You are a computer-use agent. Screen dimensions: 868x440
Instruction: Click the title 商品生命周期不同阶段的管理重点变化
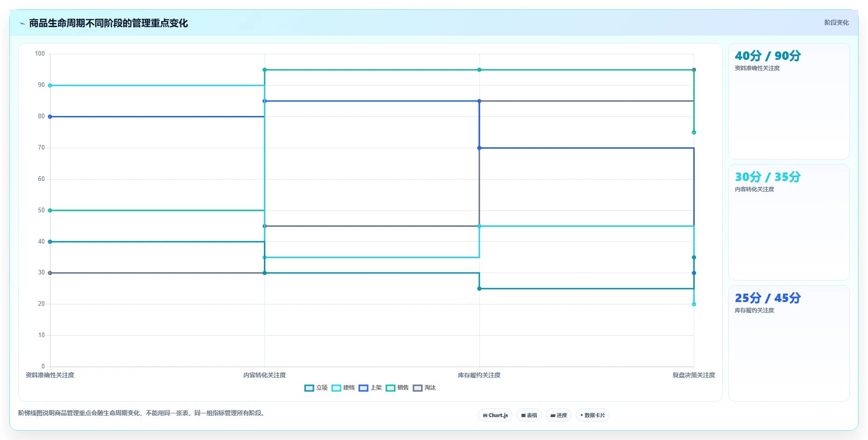108,23
